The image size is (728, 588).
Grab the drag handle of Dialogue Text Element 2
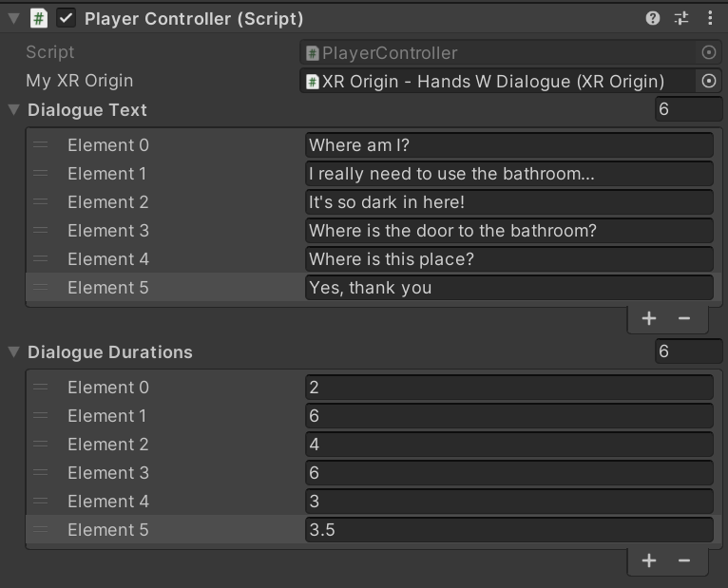40,202
